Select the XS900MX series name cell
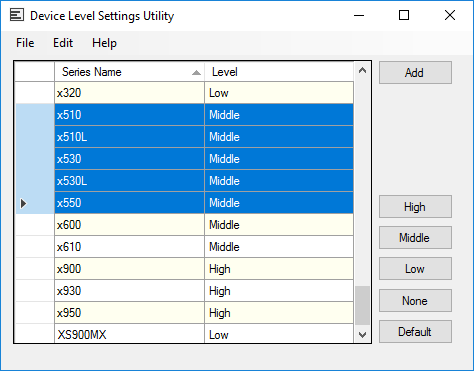474x371 pixels. point(129,334)
